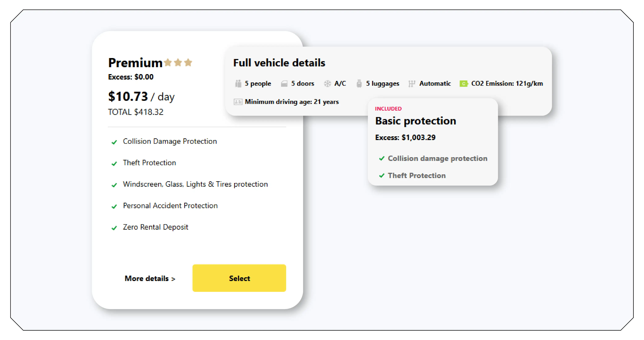Click the automatic gearbox icon
Viewport: 644px width, 340px height.
412,84
